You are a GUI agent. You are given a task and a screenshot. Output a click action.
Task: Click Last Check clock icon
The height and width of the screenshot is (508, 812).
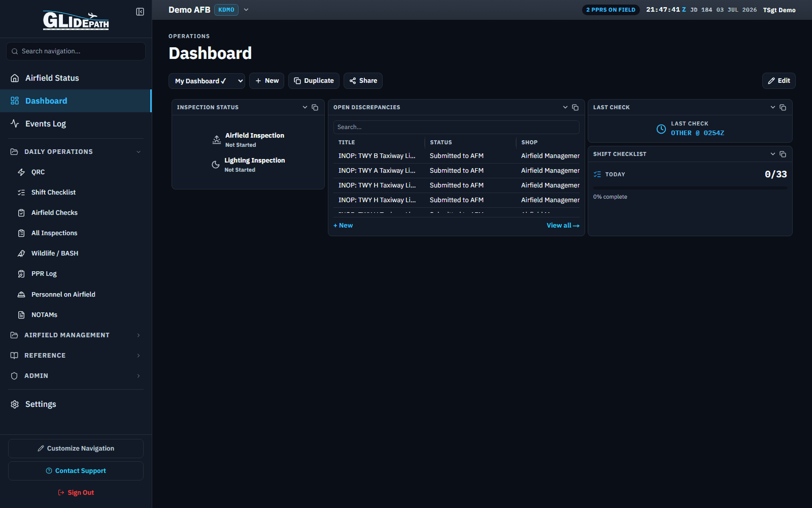[661, 129]
